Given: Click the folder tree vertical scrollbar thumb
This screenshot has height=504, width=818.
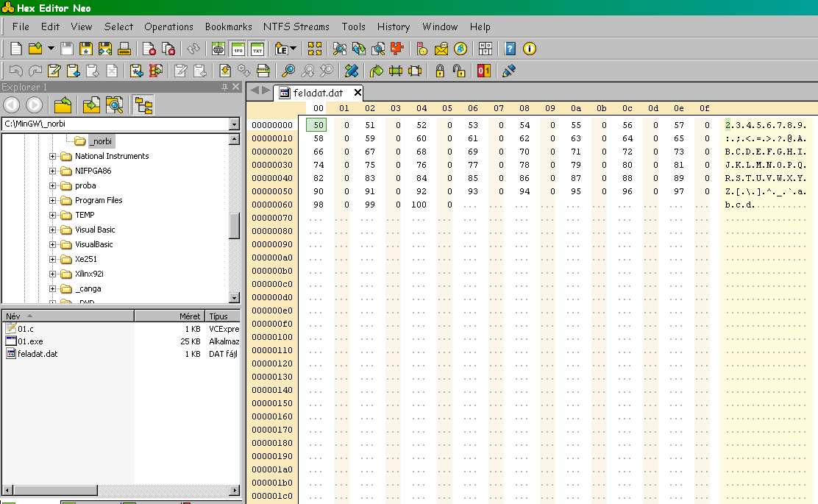Looking at the screenshot, I should click(x=234, y=226).
